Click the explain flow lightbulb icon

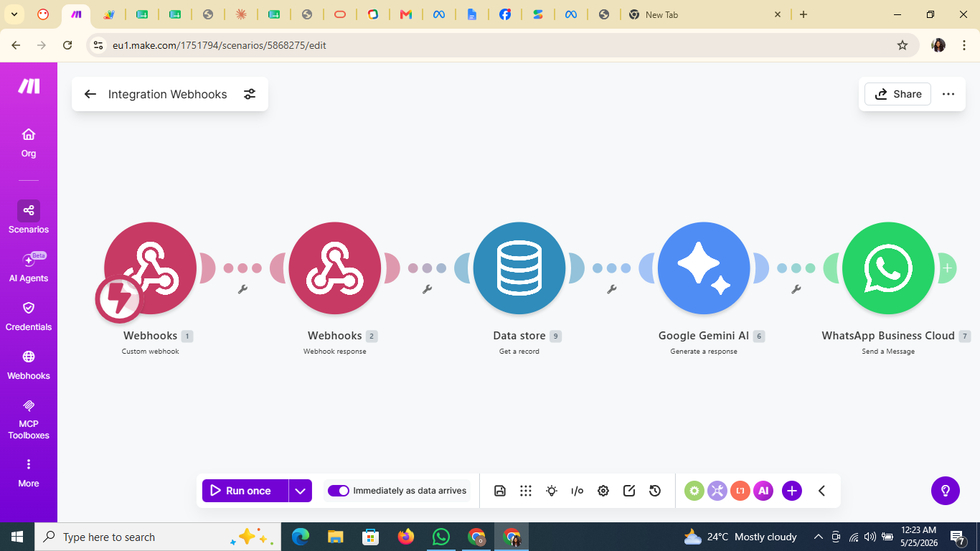point(552,491)
